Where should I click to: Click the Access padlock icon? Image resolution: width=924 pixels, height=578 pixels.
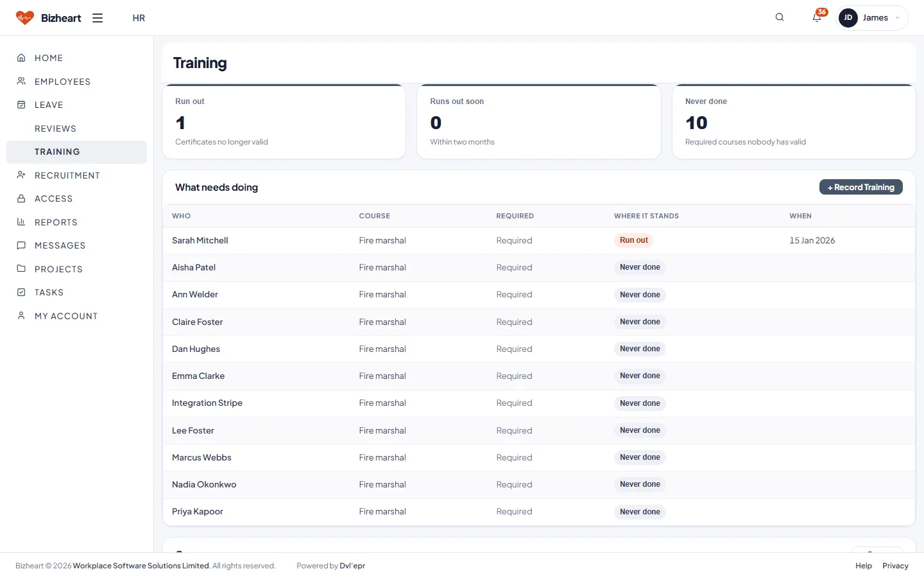click(x=21, y=198)
